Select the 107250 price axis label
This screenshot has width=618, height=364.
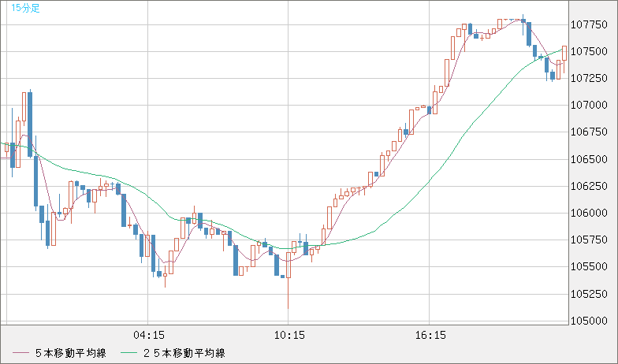point(590,79)
